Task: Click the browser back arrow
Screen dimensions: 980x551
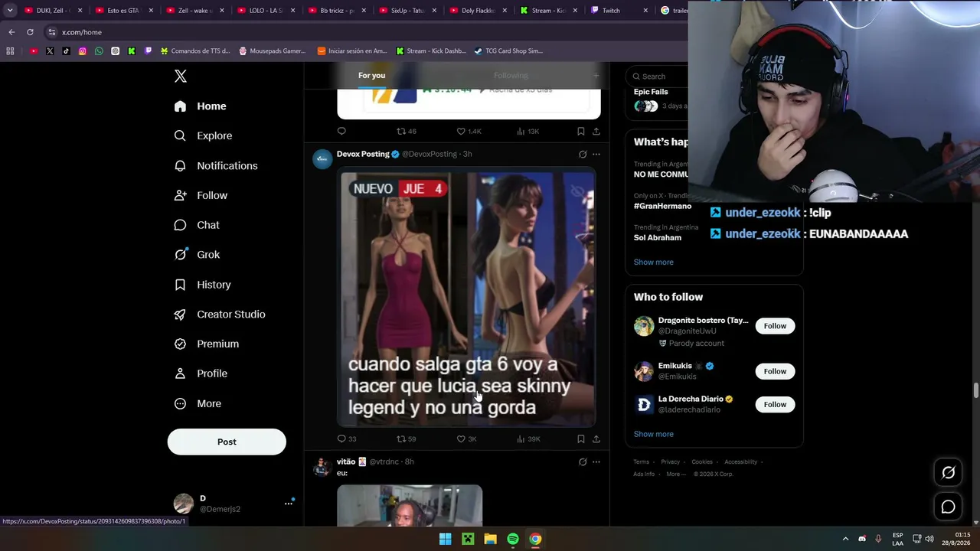Action: coord(11,32)
